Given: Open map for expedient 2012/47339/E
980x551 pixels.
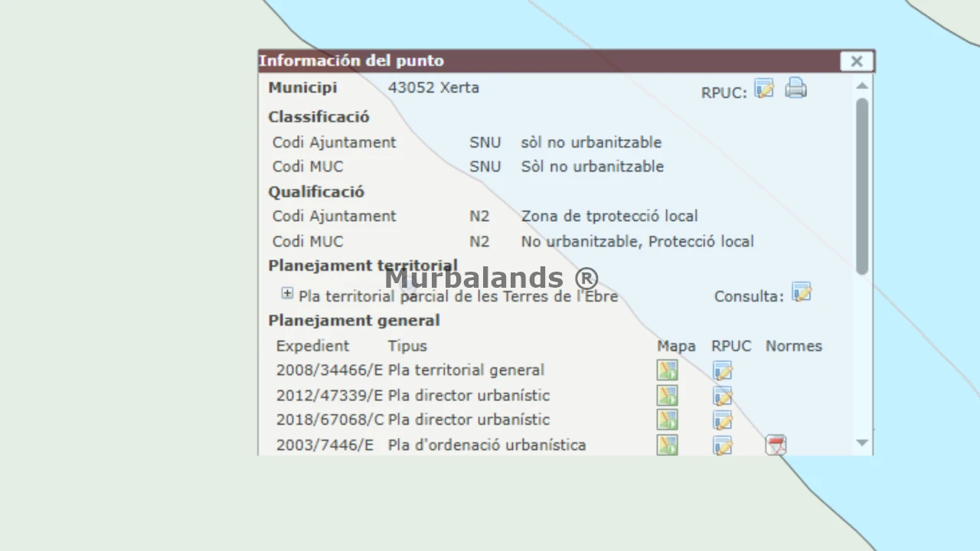Looking at the screenshot, I should [667, 396].
